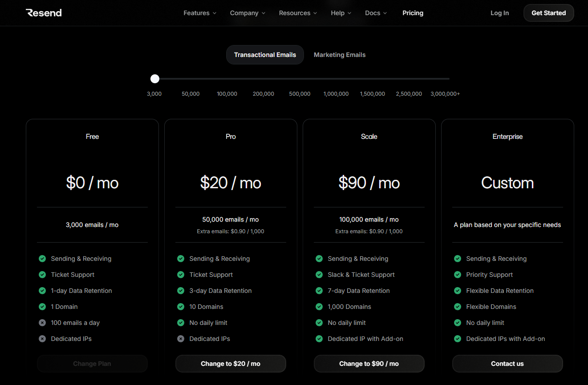The image size is (588, 385).
Task: Click Change to $90 / mo
Action: (369, 364)
